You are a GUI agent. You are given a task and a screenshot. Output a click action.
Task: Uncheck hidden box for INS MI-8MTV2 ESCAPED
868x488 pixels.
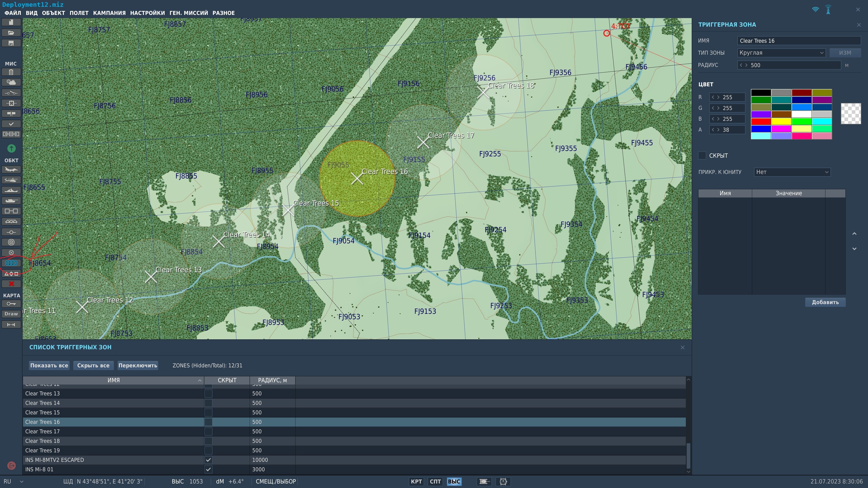click(x=208, y=460)
